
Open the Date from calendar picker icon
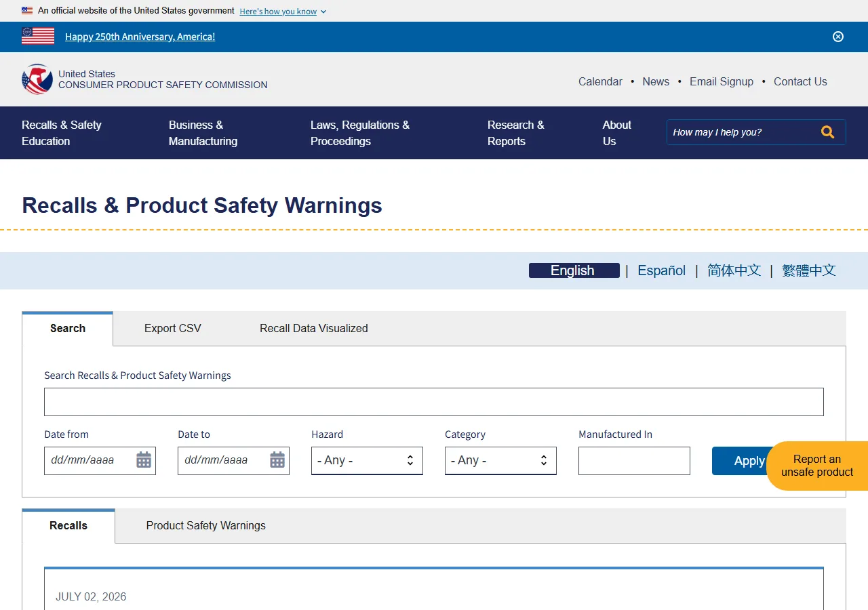(144, 460)
